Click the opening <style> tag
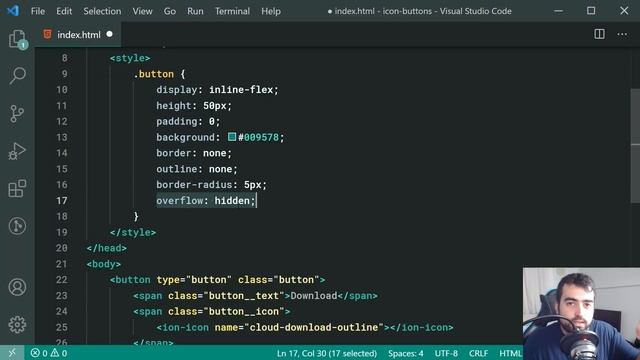This screenshot has width=640, height=360. pyautogui.click(x=130, y=58)
